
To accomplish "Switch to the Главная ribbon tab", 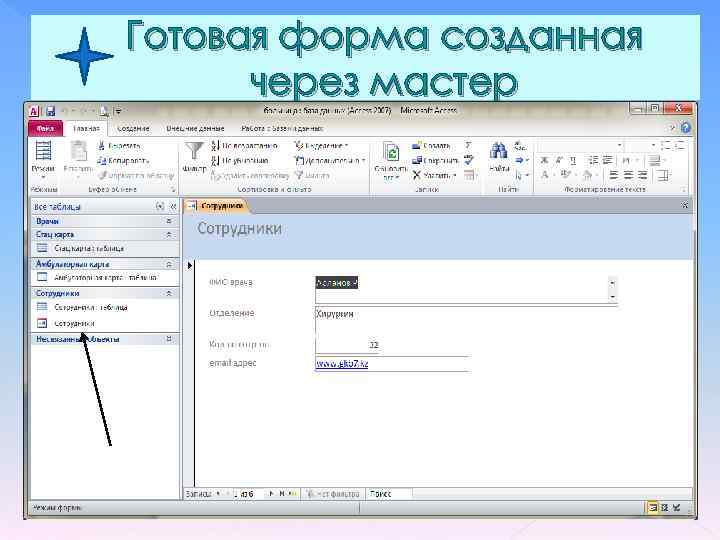I will (86, 129).
